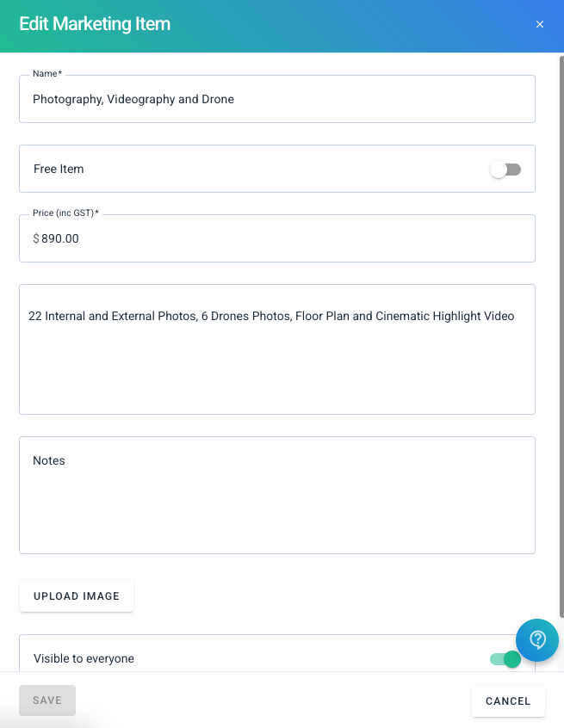Click the UPLOAD IMAGE button
This screenshot has height=728, width=564.
76,595
